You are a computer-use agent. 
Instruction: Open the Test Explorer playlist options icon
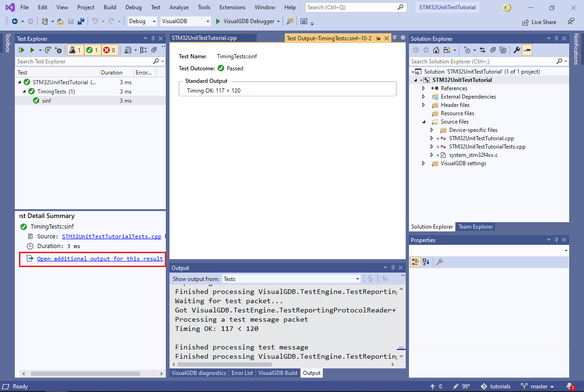click(128, 50)
